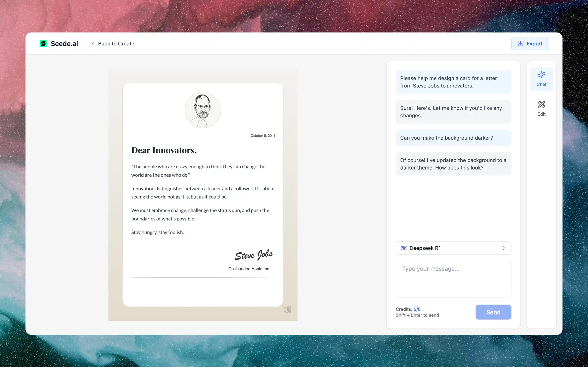The width and height of the screenshot is (588, 367).
Task: Click the Export button top right
Action: click(x=530, y=43)
